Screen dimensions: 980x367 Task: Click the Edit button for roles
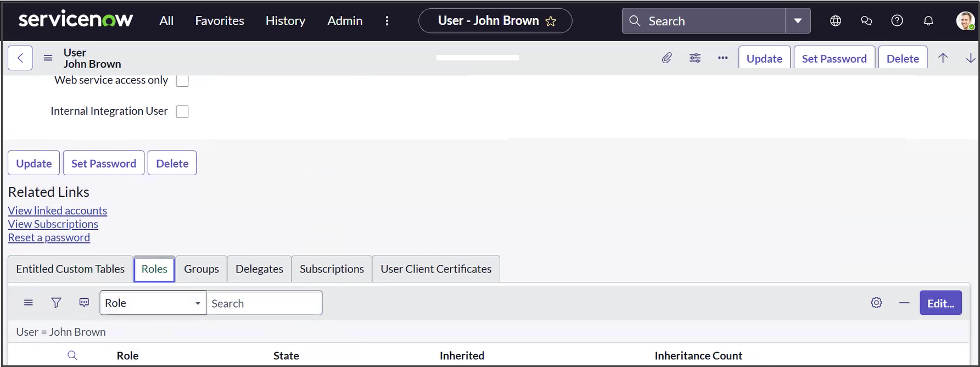click(x=940, y=303)
